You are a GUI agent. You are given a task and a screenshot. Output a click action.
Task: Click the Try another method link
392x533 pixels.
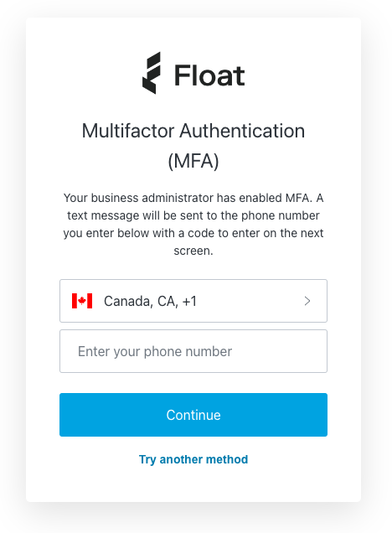[193, 459]
